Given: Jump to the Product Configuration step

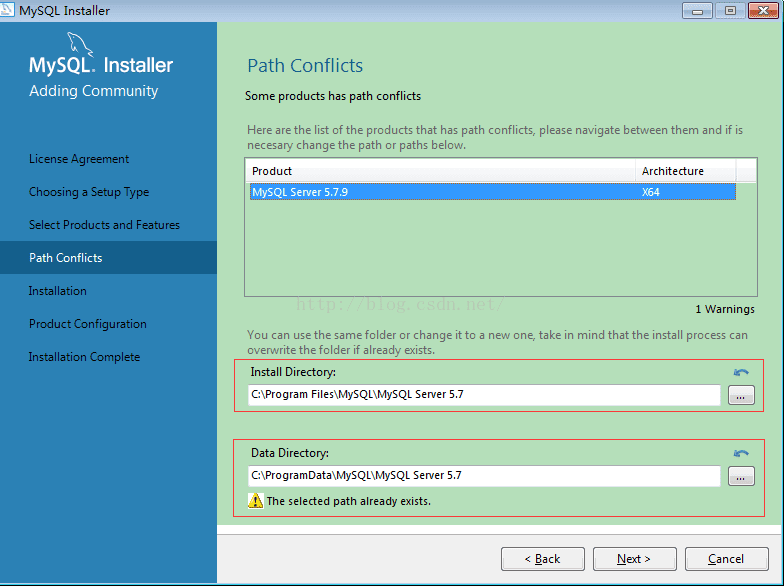Looking at the screenshot, I should point(88,324).
